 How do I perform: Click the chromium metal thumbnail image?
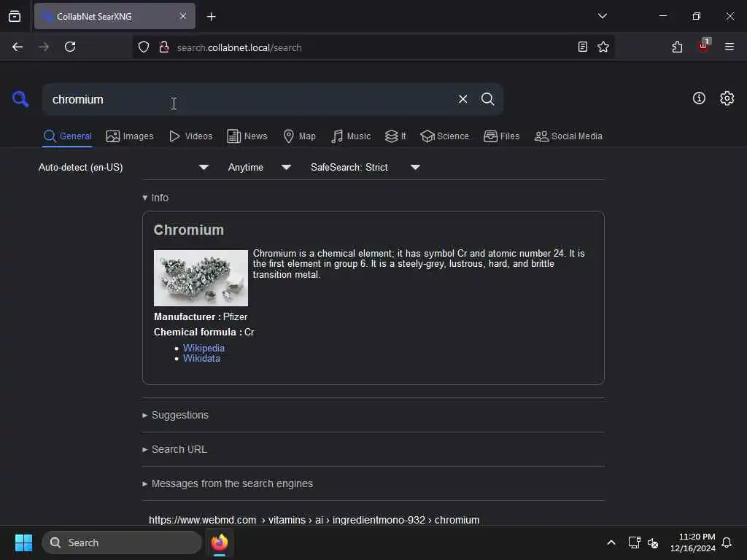point(201,278)
